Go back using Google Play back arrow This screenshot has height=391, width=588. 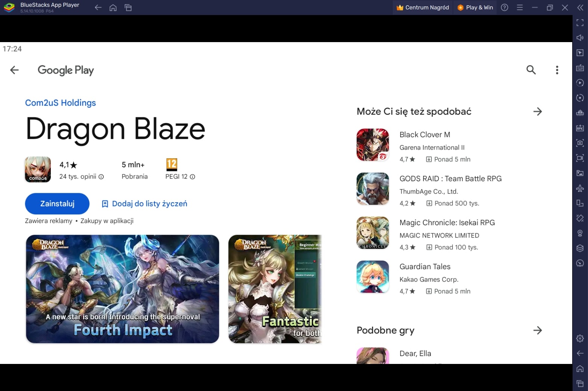tap(14, 70)
